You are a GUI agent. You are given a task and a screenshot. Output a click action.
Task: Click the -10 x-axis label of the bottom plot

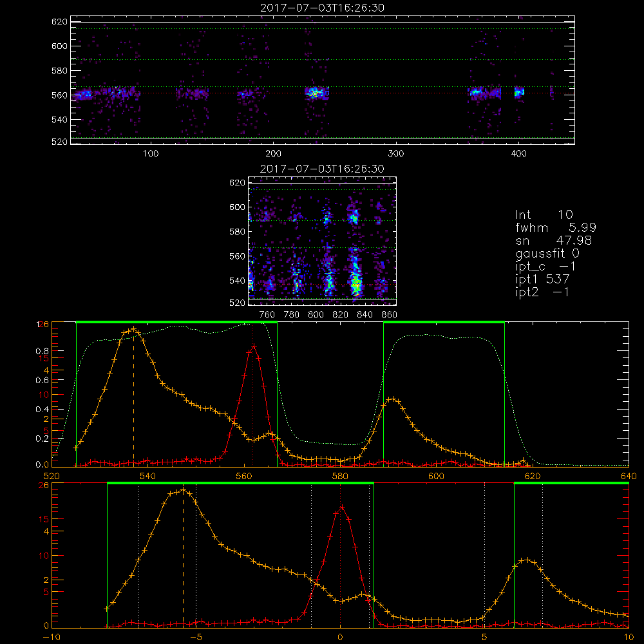(52, 638)
